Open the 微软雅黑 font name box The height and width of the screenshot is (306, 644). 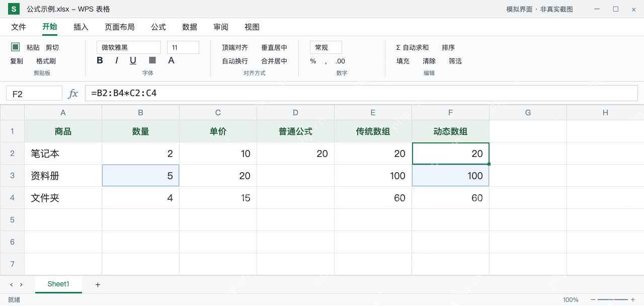[x=129, y=47]
